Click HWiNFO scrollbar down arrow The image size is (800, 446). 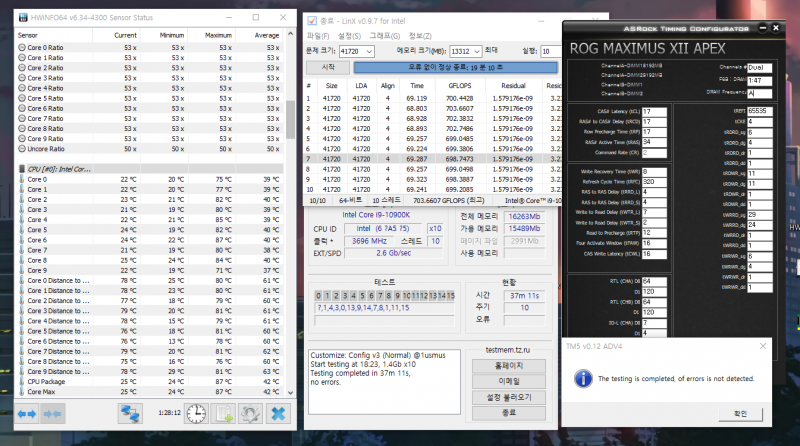[290, 392]
